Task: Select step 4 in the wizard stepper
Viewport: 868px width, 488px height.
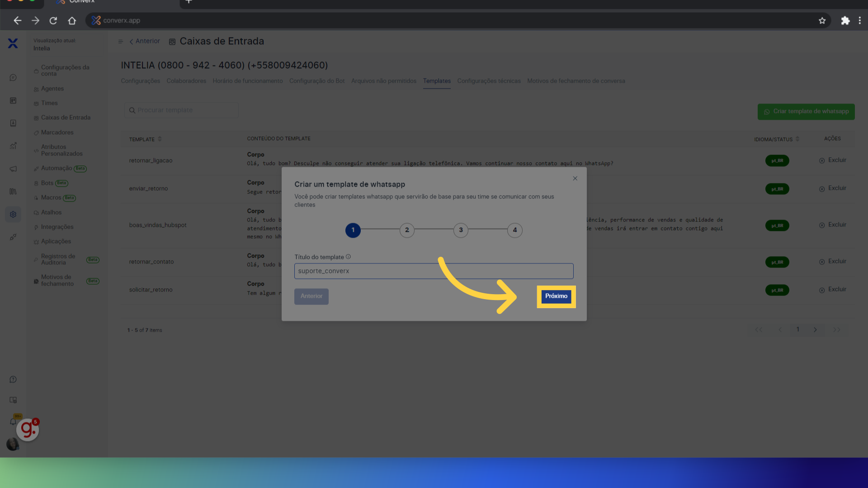Action: click(514, 230)
